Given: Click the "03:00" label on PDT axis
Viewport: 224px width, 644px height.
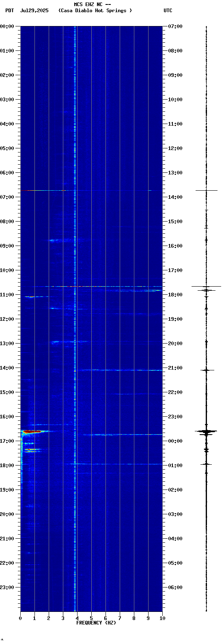Looking at the screenshot, I should coord(7,100).
